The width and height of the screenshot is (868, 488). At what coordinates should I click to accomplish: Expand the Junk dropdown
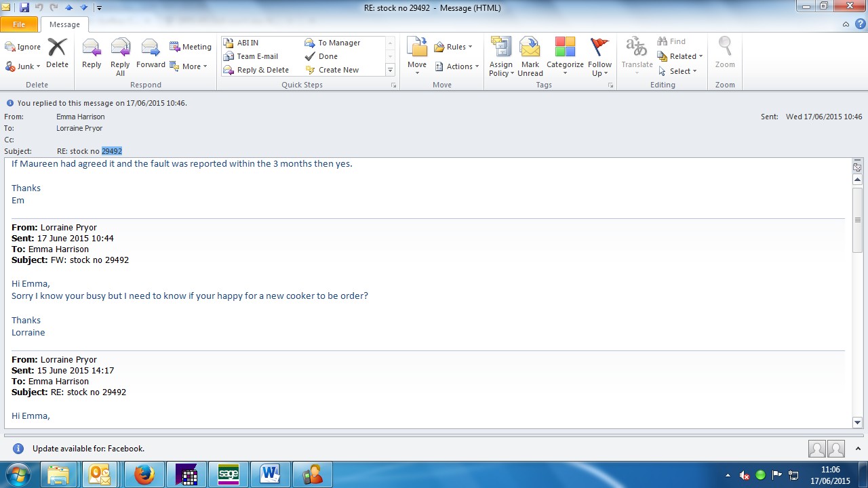click(x=24, y=66)
